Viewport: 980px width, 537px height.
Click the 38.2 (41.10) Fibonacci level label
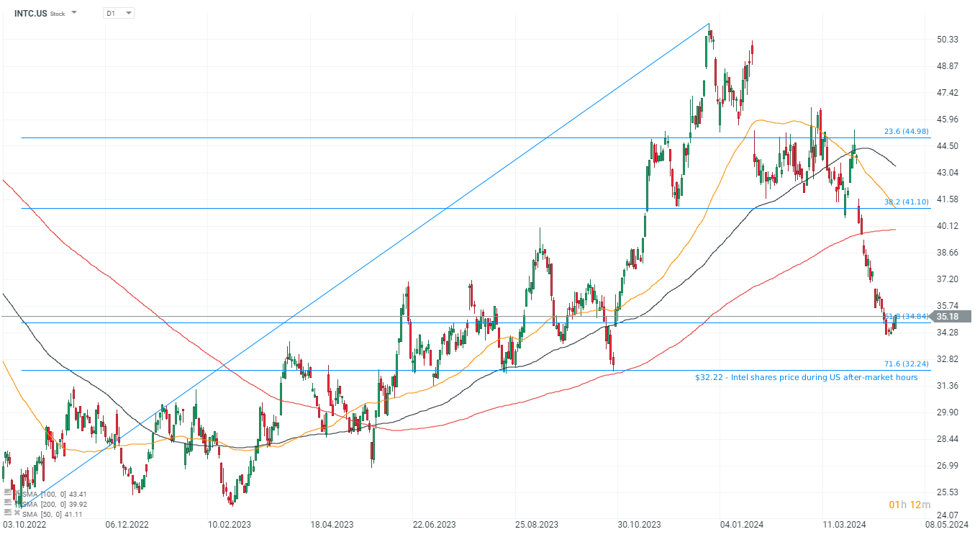coord(907,202)
